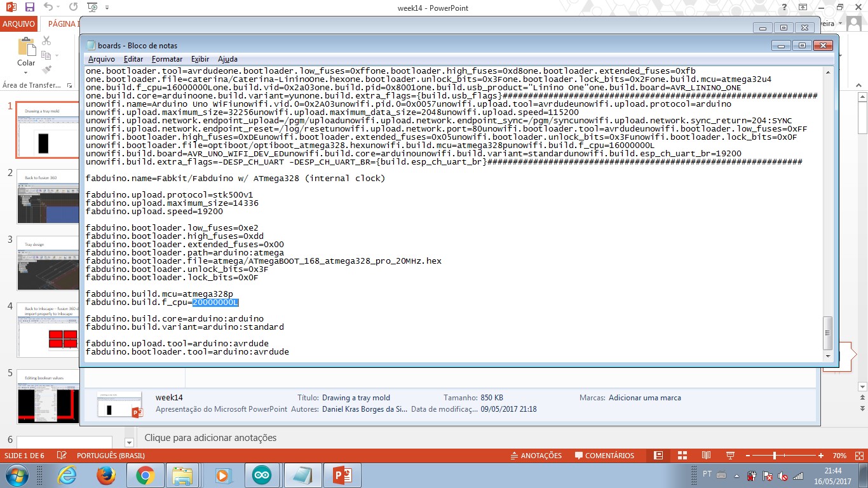Image resolution: width=868 pixels, height=488 pixels.
Task: Open the Exibir menu in Bloco de notas
Action: pos(200,59)
